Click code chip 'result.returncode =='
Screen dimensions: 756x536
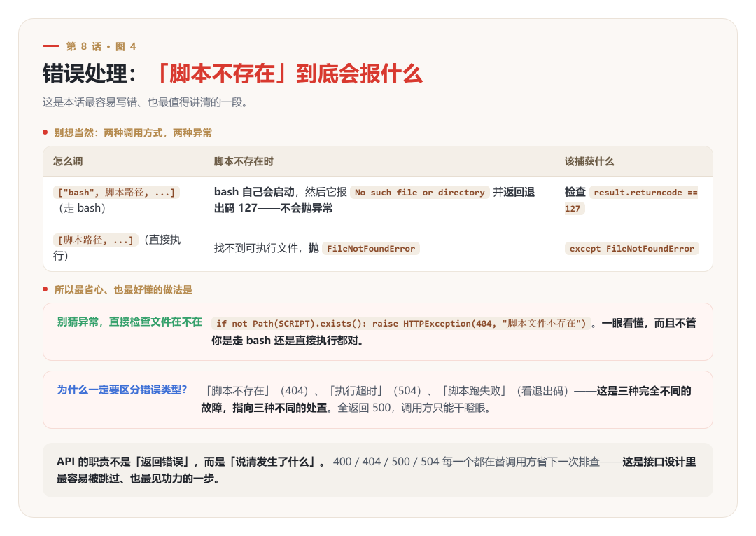(x=644, y=193)
